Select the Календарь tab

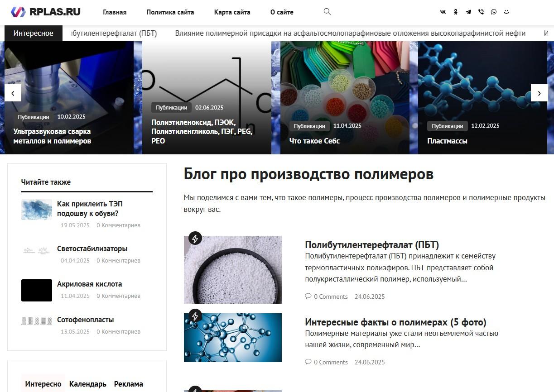(88, 384)
